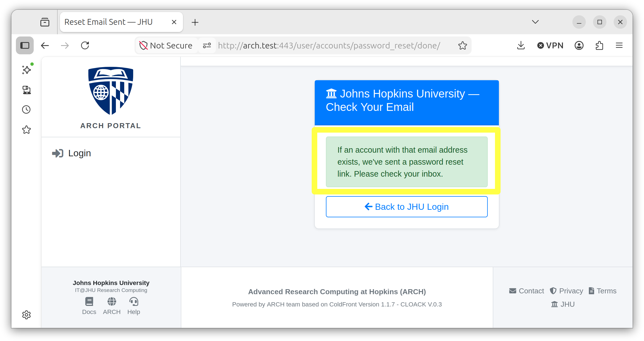Image resolution: width=644 pixels, height=341 pixels.
Task: Open Bookmarks star icon in sidebar
Action: click(26, 130)
